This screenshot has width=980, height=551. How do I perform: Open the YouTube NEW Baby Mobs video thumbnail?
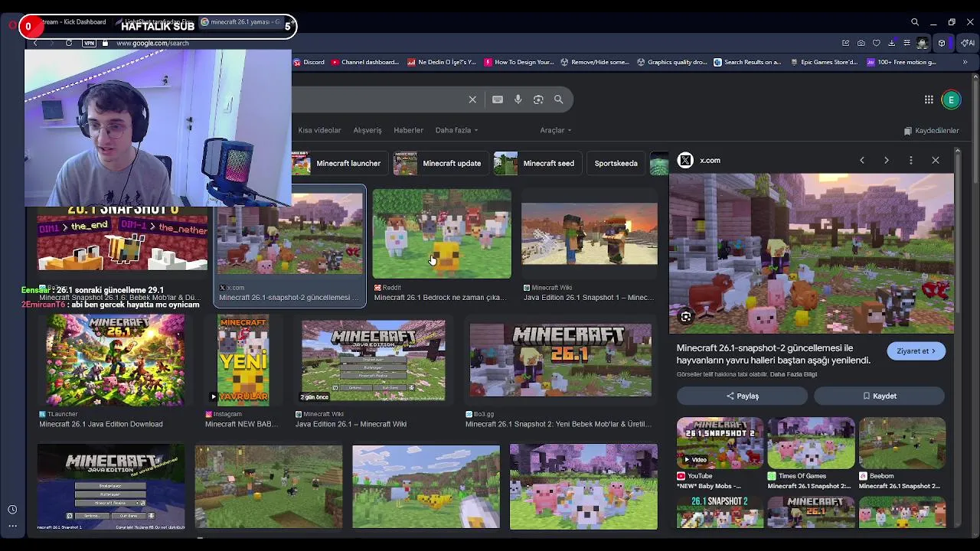tap(720, 443)
